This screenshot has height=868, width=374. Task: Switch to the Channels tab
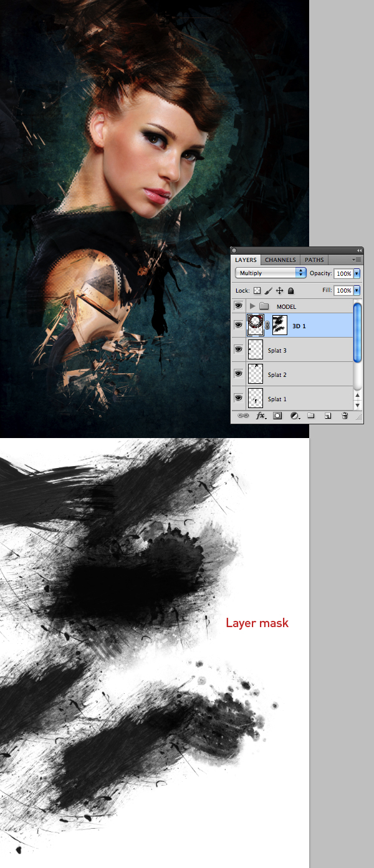pos(280,260)
